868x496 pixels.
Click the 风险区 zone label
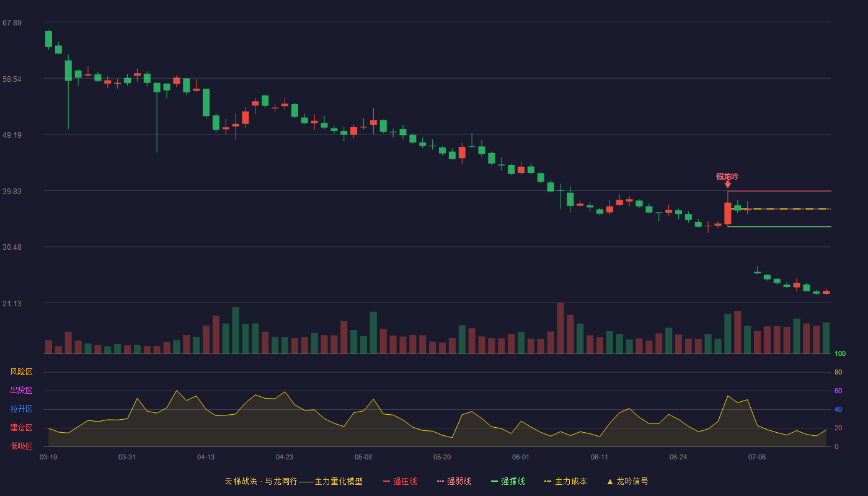[x=21, y=372]
